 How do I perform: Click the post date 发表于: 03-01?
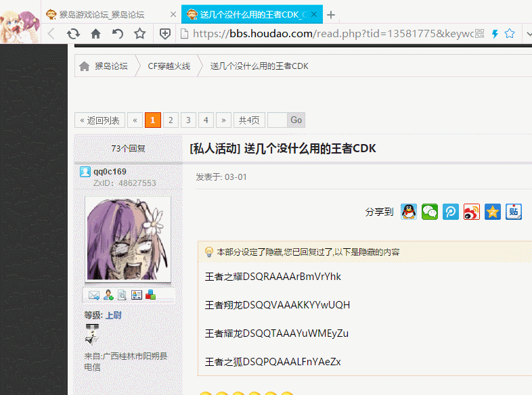tap(221, 177)
